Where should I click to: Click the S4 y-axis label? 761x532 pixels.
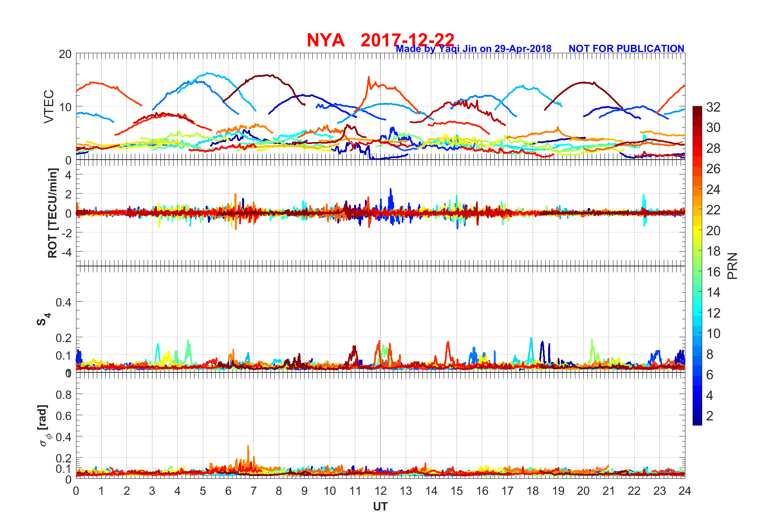[x=44, y=320]
